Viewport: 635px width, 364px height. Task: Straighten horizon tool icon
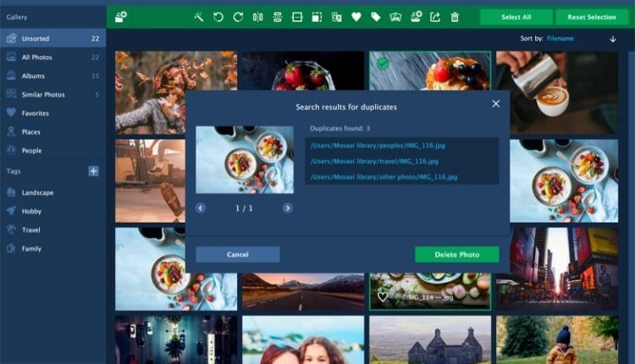297,17
